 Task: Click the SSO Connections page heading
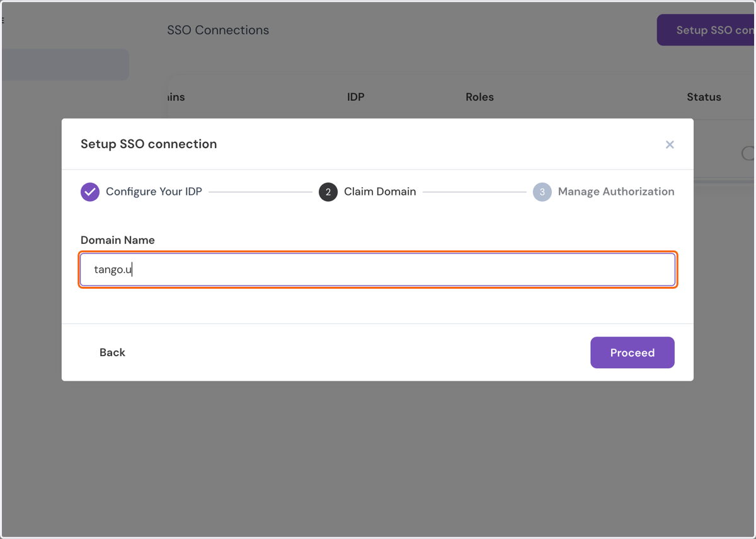[x=218, y=30]
